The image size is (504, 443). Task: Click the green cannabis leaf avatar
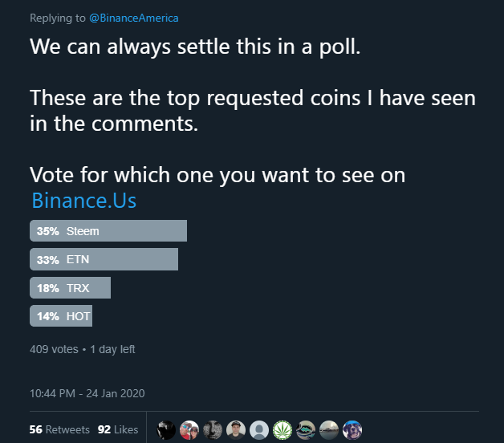pyautogui.click(x=282, y=429)
